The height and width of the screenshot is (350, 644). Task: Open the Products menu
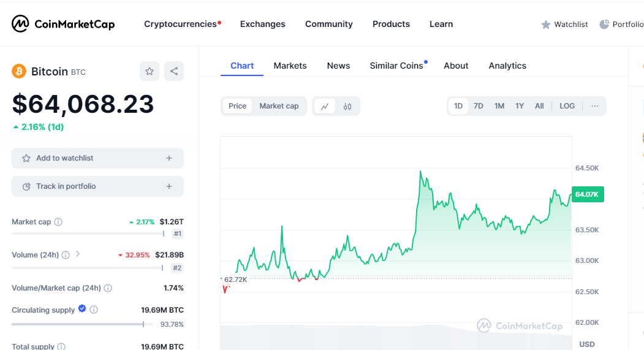pyautogui.click(x=391, y=25)
